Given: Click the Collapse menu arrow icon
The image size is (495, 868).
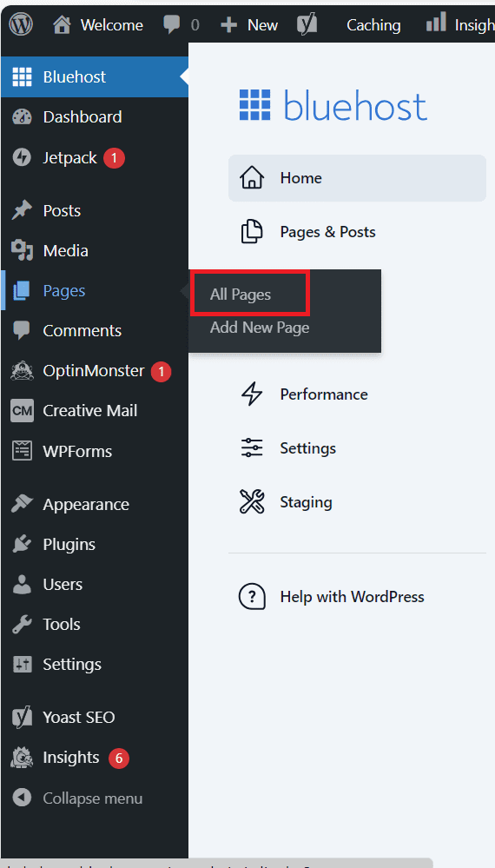Looking at the screenshot, I should click(x=22, y=798).
